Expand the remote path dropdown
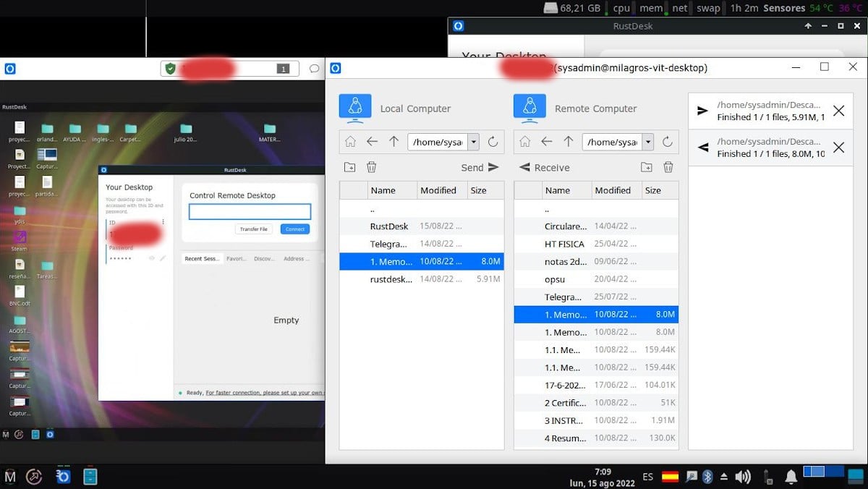 coord(648,142)
